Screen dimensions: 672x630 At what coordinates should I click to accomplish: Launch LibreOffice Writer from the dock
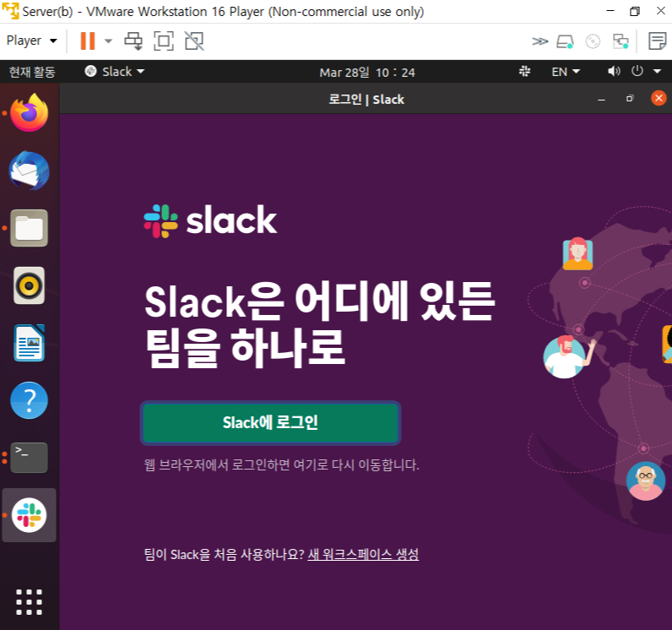[30, 343]
